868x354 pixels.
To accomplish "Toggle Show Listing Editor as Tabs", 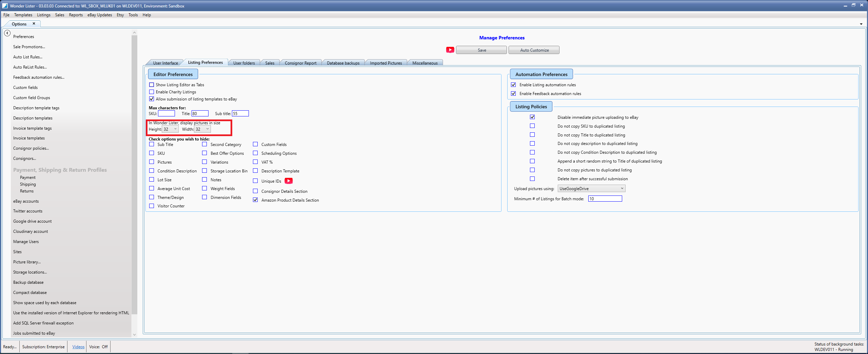I will 152,85.
